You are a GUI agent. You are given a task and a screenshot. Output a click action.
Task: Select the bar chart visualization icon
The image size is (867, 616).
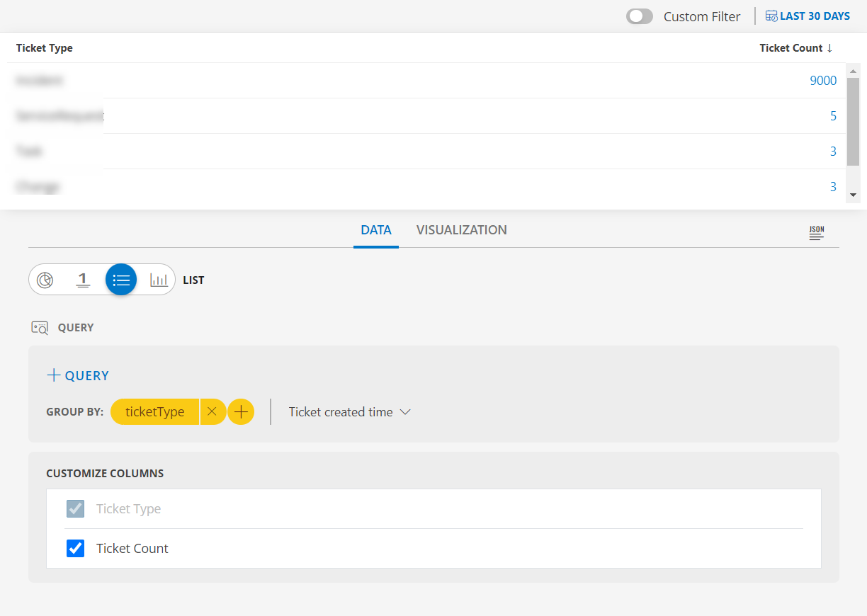coord(158,279)
